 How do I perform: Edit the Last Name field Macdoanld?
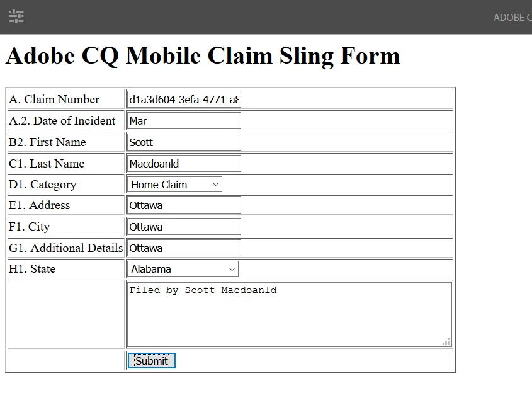pos(184,163)
